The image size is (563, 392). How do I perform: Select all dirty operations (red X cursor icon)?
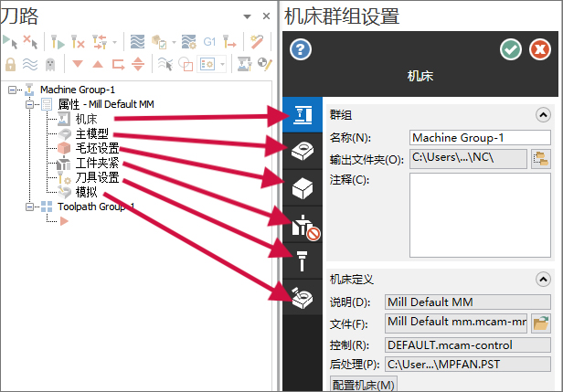pos(30,42)
